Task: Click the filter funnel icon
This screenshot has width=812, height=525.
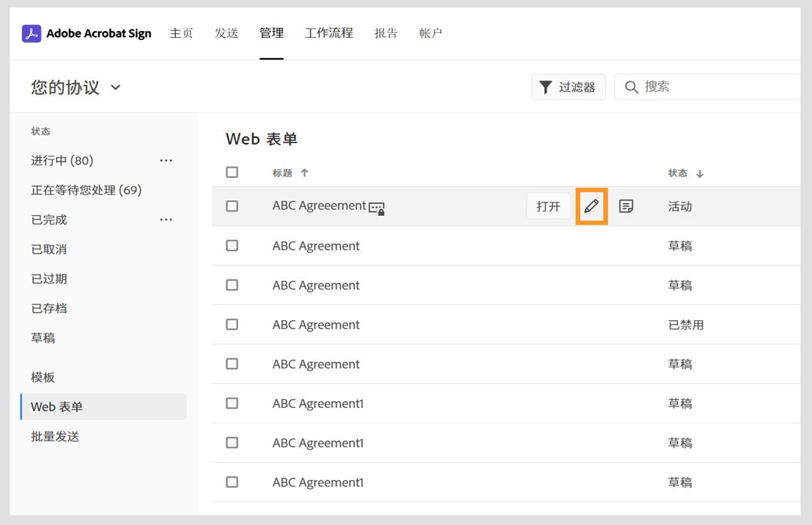Action: pyautogui.click(x=546, y=87)
